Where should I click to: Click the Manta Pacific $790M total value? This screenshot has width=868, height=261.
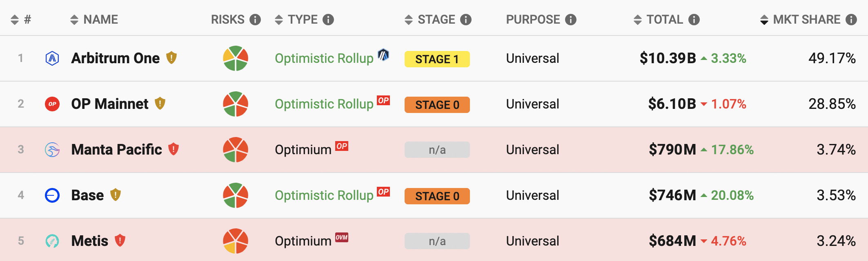point(672,150)
